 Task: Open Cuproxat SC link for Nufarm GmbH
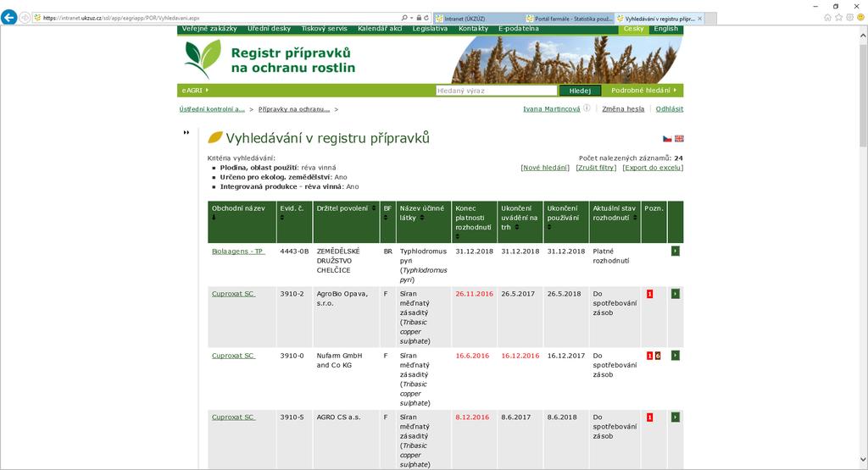click(x=233, y=356)
